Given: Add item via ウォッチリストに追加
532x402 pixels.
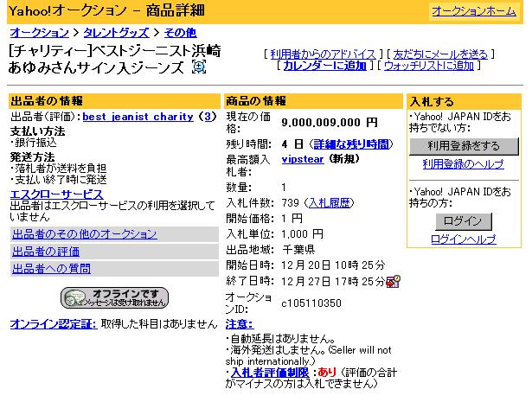Looking at the screenshot, I should pyautogui.click(x=429, y=66).
